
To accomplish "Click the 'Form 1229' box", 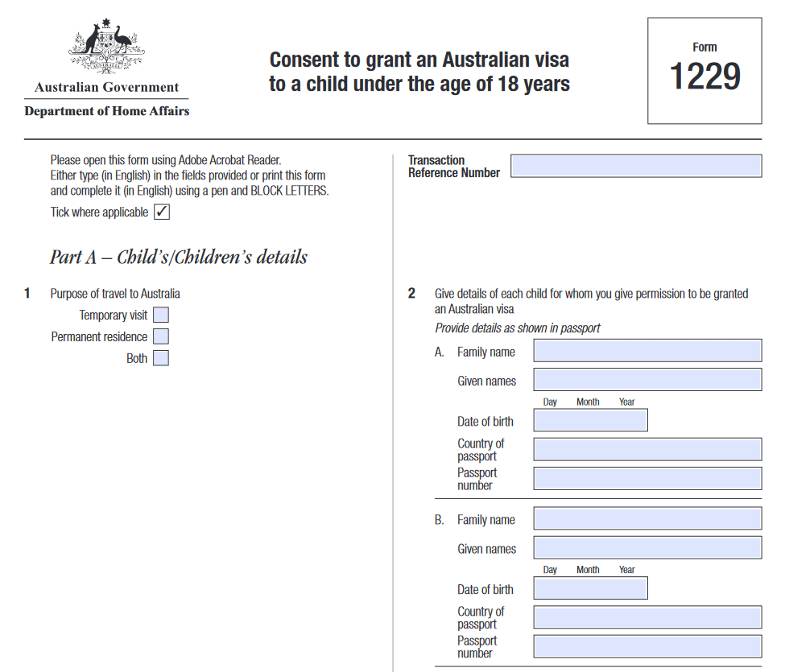I will (704, 71).
